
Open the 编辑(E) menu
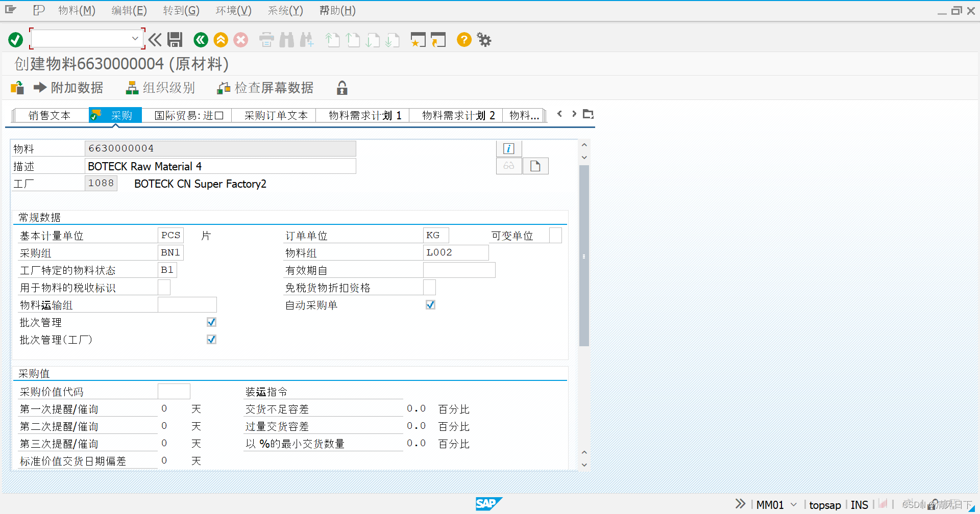coord(129,10)
